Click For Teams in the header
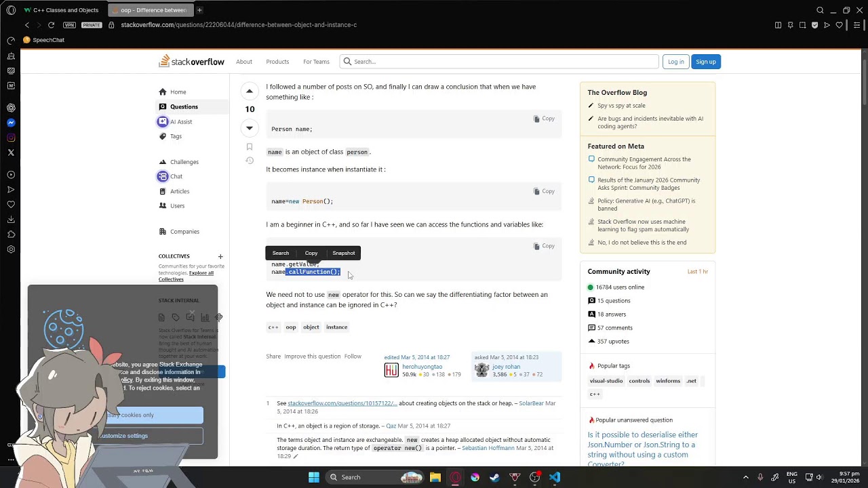Image resolution: width=868 pixels, height=488 pixels. pyautogui.click(x=316, y=62)
